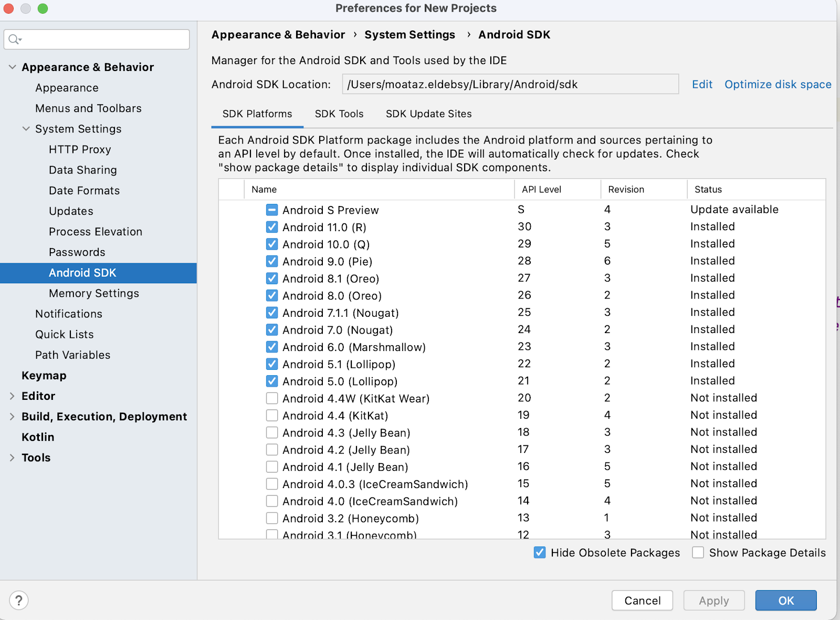Toggle the Android S Preview checkbox
The height and width of the screenshot is (620, 840).
coord(272,210)
